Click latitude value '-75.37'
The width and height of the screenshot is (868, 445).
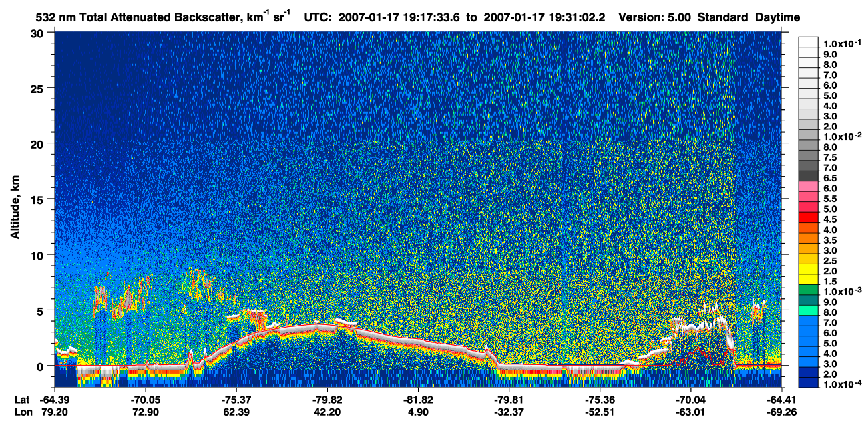[x=237, y=400]
